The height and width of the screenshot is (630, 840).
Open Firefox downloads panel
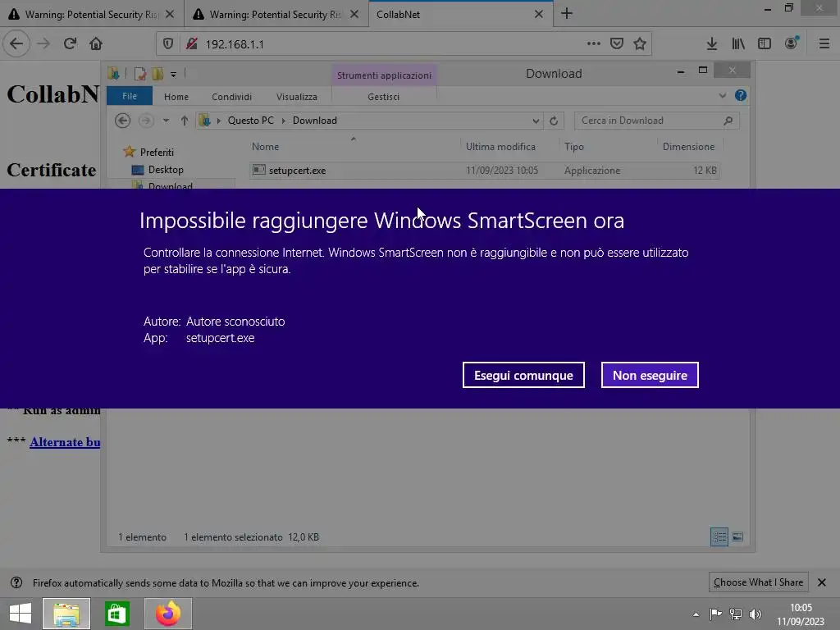[x=711, y=44]
